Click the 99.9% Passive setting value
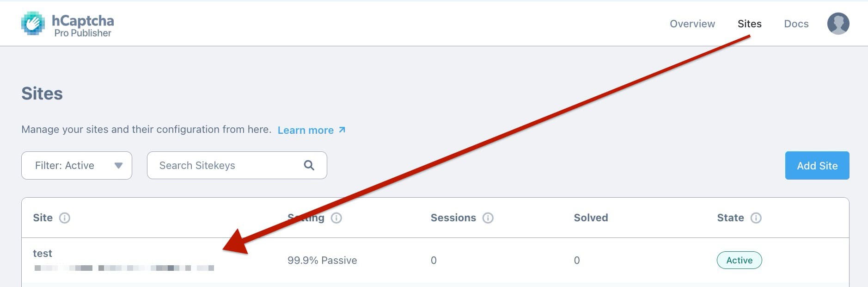Viewport: 868px width, 287px height. coord(322,260)
